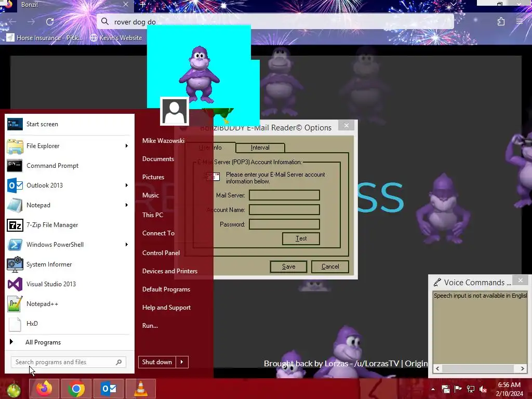
Task: Select the User Info tab
Action: click(x=210, y=148)
